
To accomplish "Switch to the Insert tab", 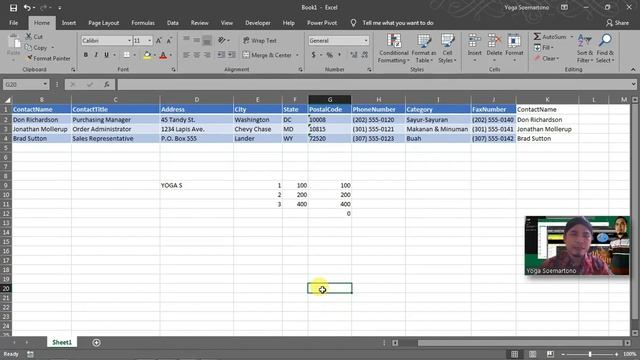I will (x=69, y=23).
